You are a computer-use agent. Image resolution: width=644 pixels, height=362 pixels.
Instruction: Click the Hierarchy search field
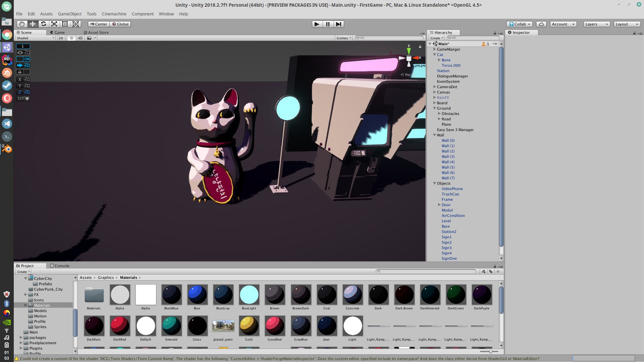tap(473, 38)
